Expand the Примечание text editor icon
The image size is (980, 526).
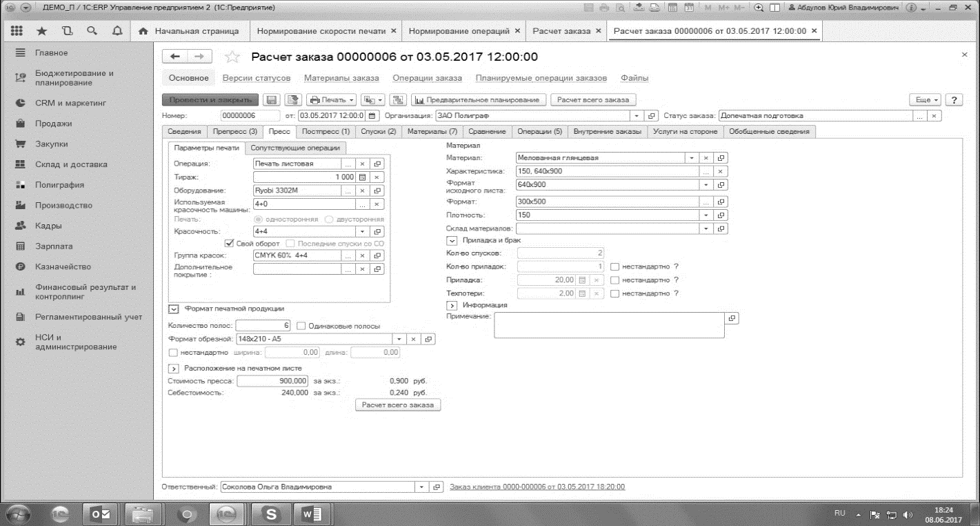[x=731, y=318]
